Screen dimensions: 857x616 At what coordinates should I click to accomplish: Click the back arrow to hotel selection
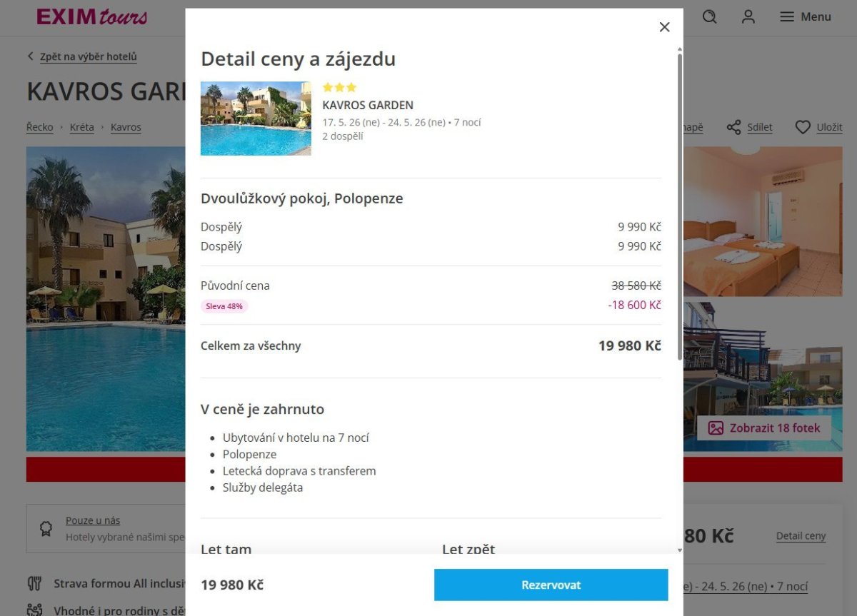(x=31, y=56)
